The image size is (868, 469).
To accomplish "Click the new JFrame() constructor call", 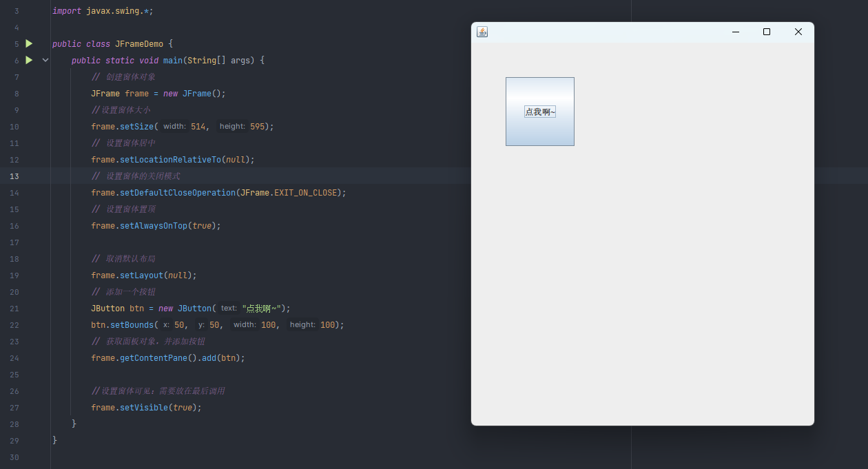I will (192, 94).
